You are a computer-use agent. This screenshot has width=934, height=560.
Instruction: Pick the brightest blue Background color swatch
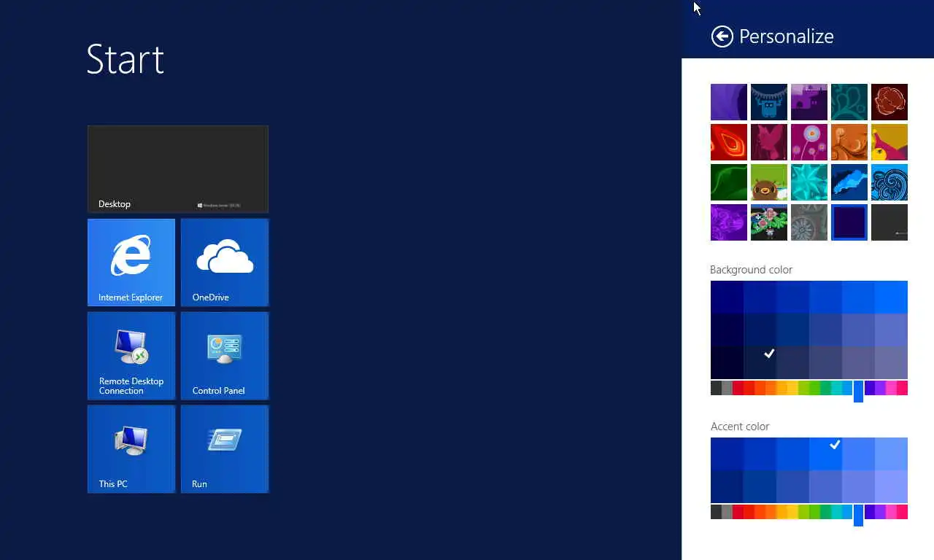click(891, 297)
